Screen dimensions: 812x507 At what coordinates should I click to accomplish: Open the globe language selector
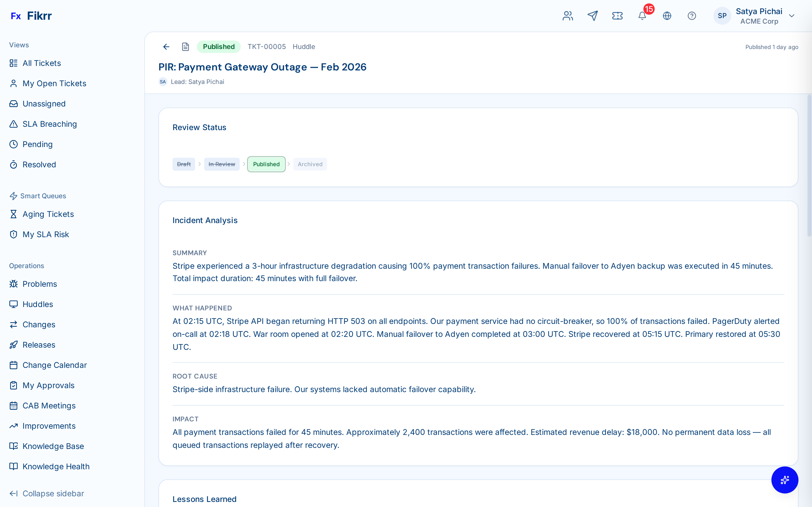667,16
